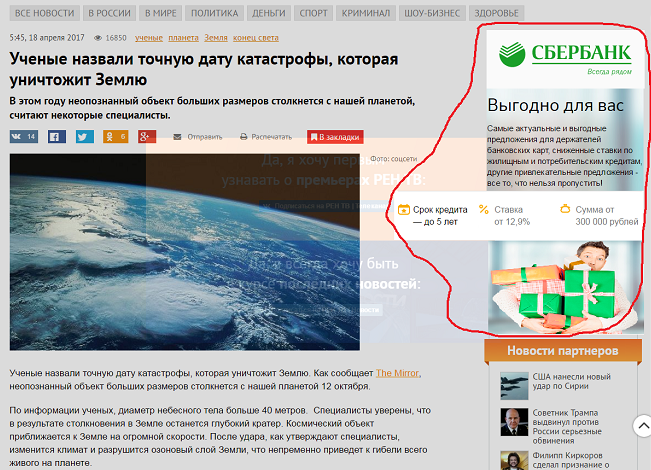Viewport: 651px width, 470px height.
Task: Click Сумма от 300 000 рублей text
Action: tap(607, 215)
